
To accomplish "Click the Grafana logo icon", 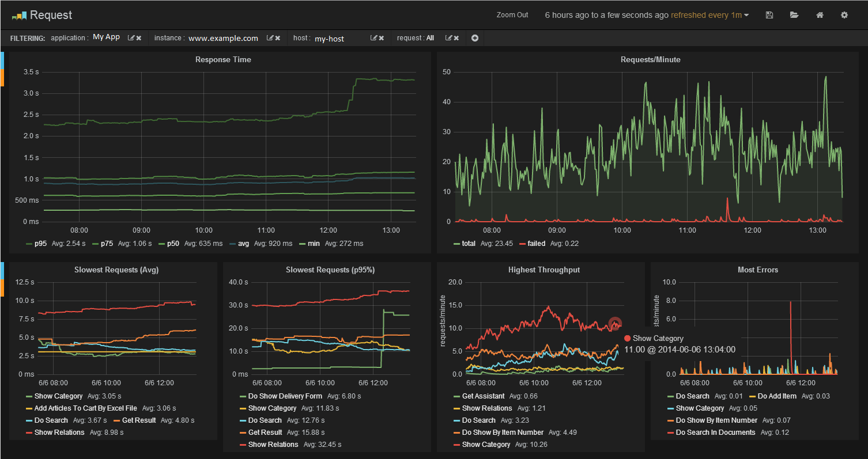I will tap(19, 16).
